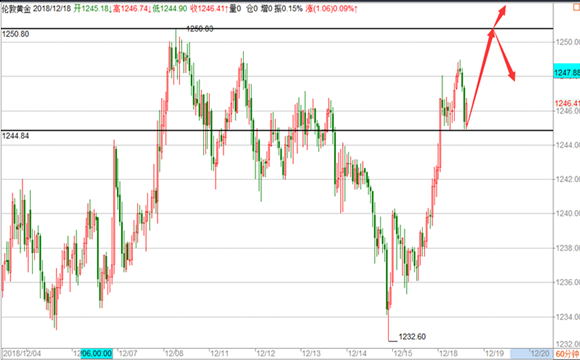The height and width of the screenshot is (360, 580).
Task: Click the 收1246.41 close price in header
Action: point(209,9)
